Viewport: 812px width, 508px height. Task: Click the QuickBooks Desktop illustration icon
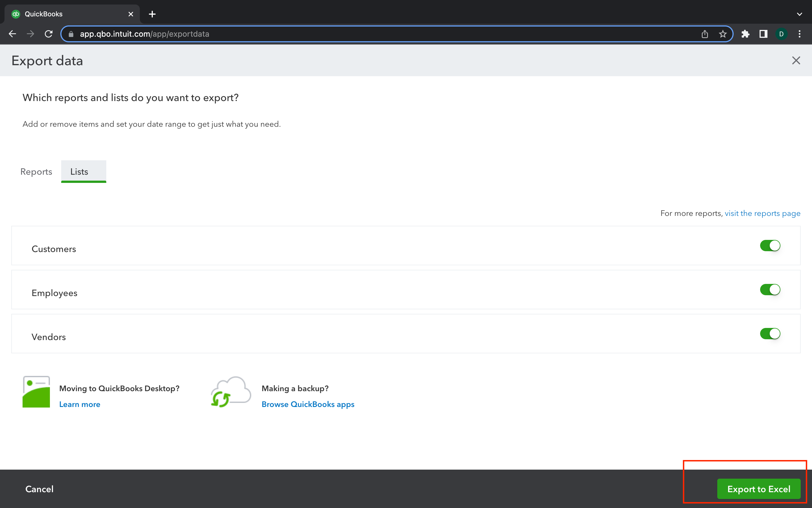pos(36,392)
